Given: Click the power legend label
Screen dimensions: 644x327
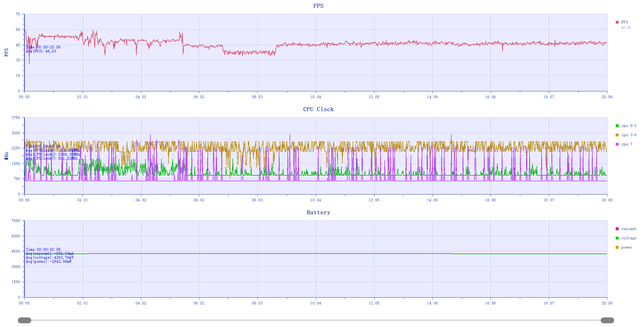Looking at the screenshot, I should [627, 247].
